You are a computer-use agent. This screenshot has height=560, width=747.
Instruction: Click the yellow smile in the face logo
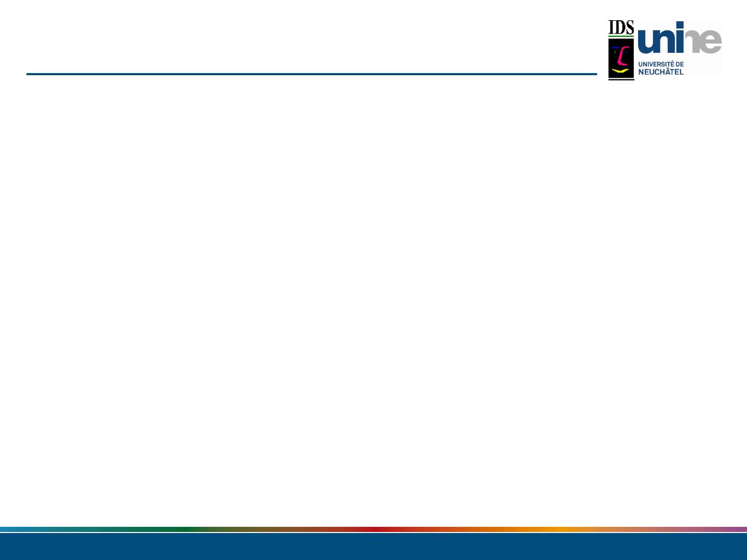click(621, 71)
